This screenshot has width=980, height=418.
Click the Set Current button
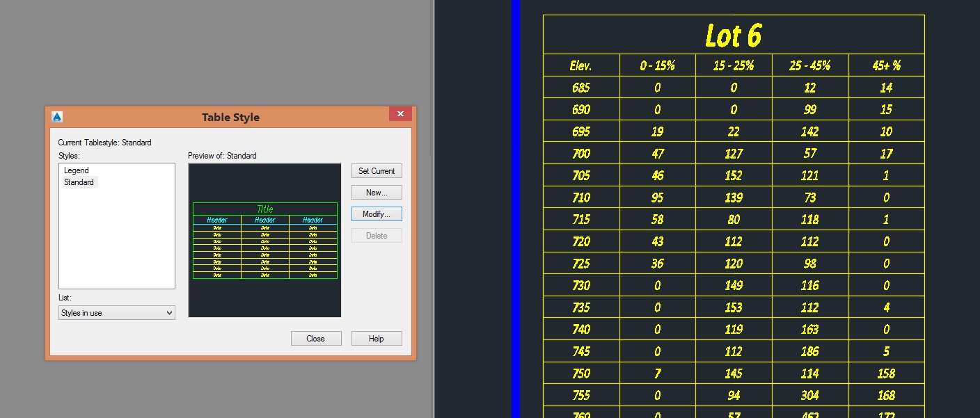(377, 171)
